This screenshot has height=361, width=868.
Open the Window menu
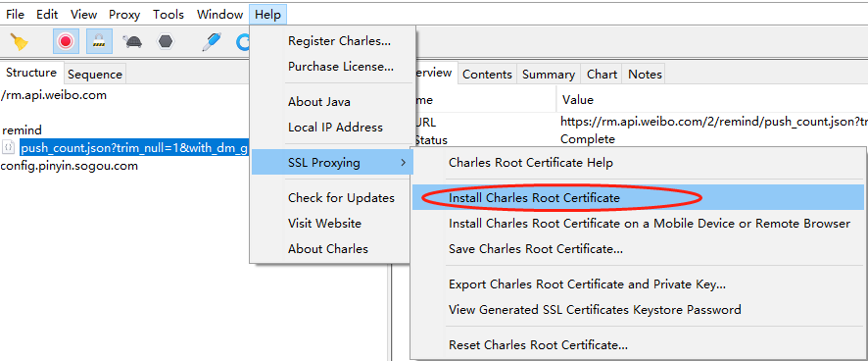tap(219, 15)
